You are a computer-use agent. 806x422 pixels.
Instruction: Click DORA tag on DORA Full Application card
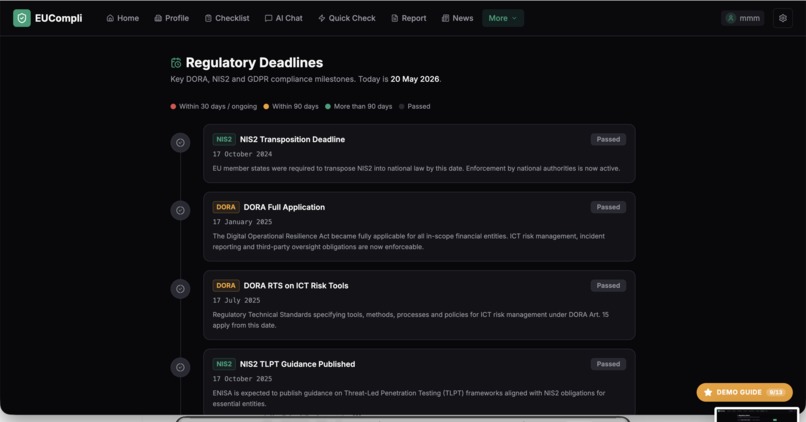[x=226, y=207]
